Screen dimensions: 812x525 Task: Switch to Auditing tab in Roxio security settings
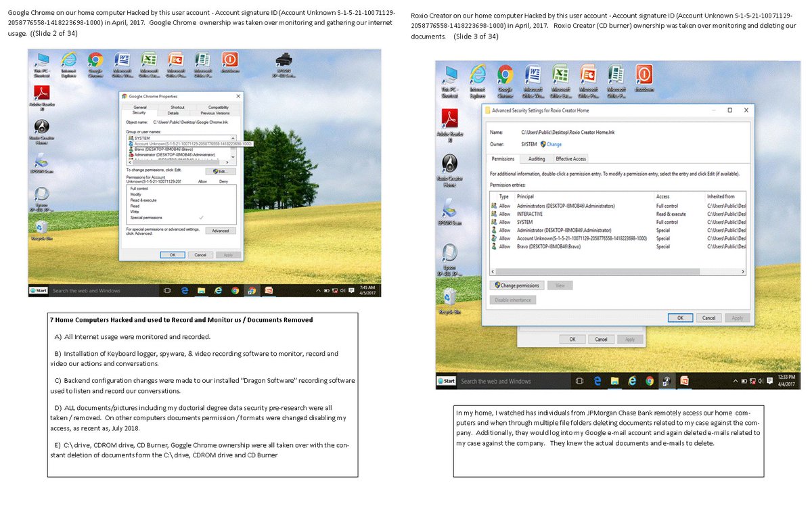(x=537, y=159)
